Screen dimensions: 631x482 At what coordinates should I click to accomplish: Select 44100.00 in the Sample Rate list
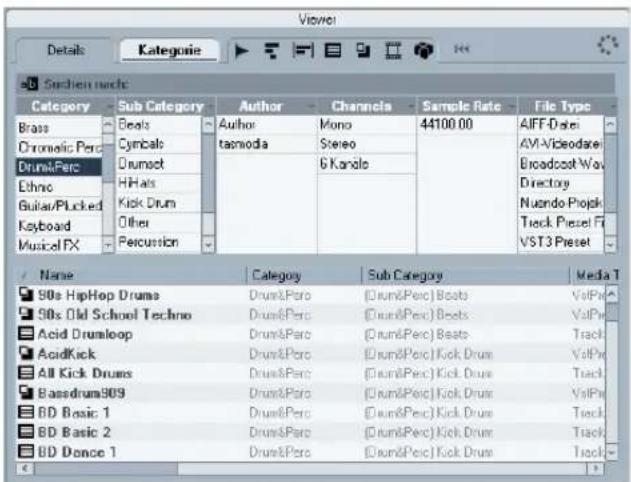[x=467, y=124]
